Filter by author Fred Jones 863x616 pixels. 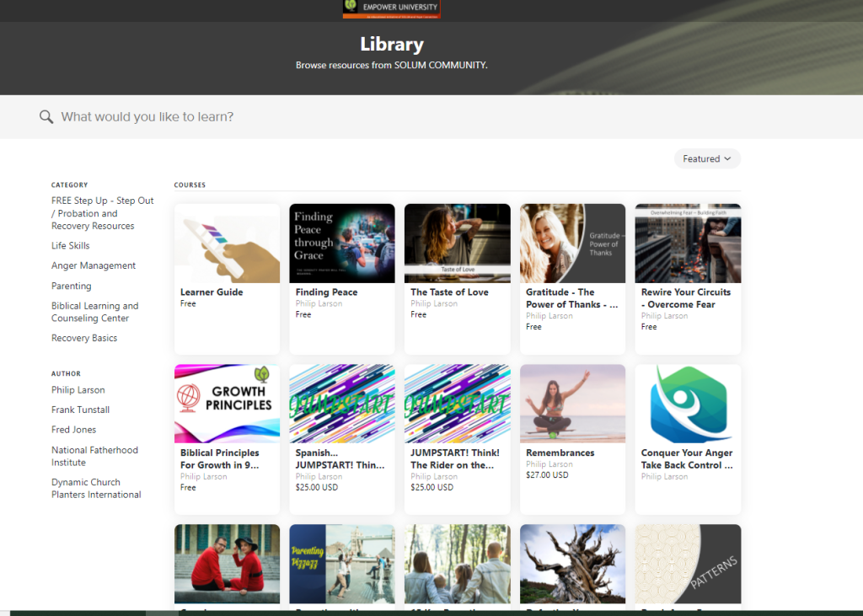73,431
